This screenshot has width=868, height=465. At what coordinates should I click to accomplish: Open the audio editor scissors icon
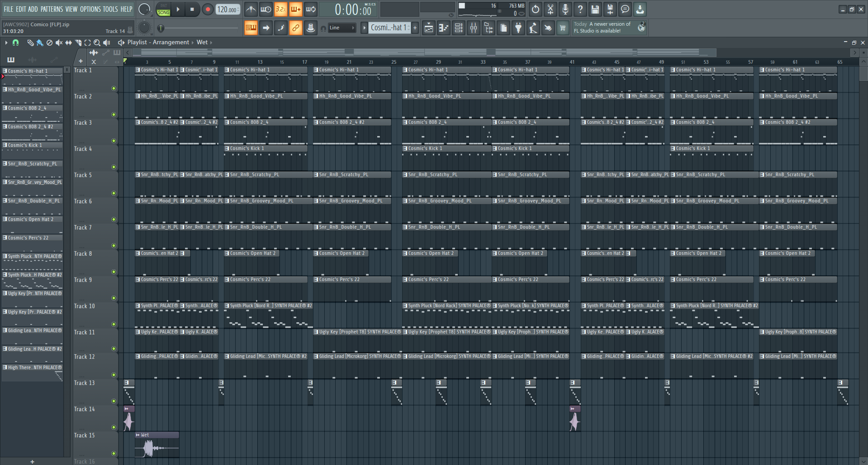click(x=550, y=9)
